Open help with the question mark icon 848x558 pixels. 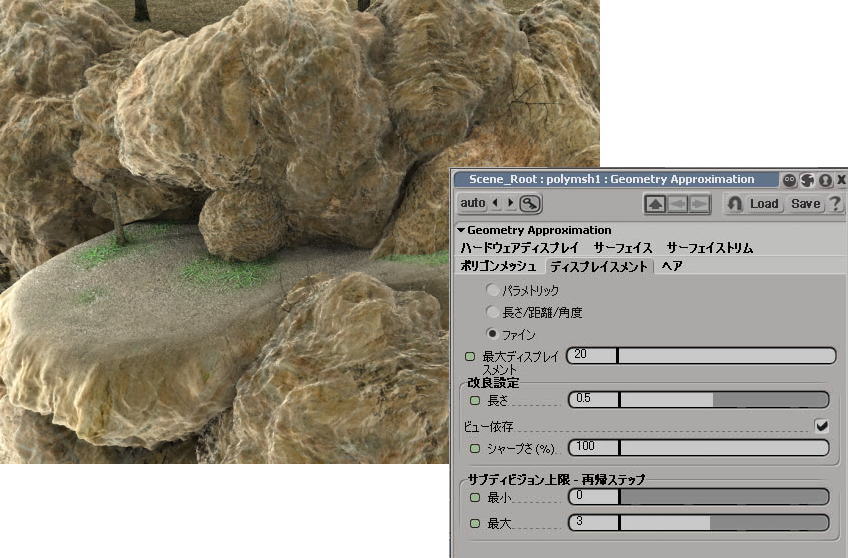point(836,204)
